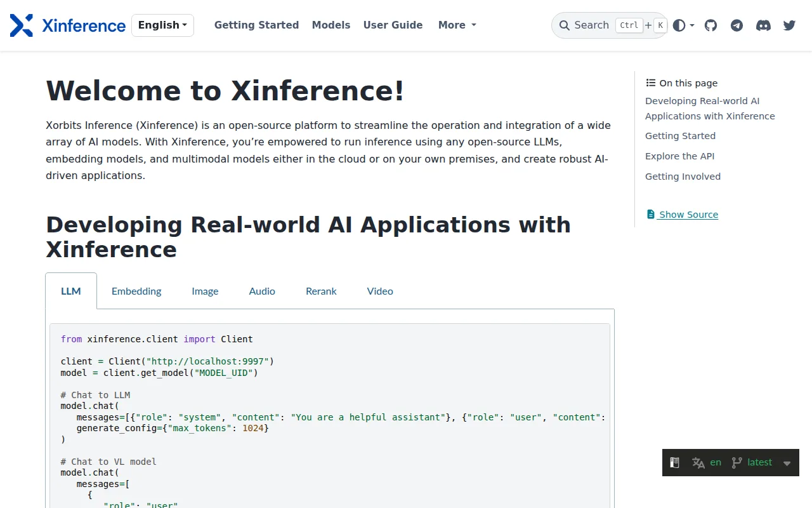The width and height of the screenshot is (812, 508).
Task: Click the Ctrl key hint badge
Action: click(629, 25)
